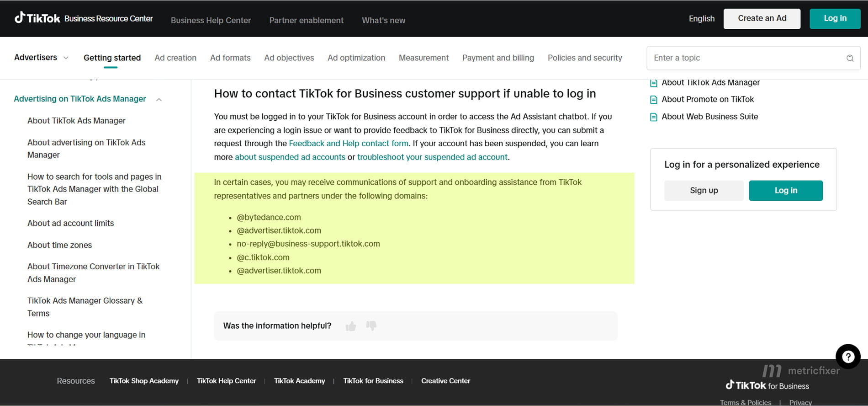This screenshot has width=868, height=406.
Task: Open Partner enablement in top navigation
Action: (x=306, y=21)
